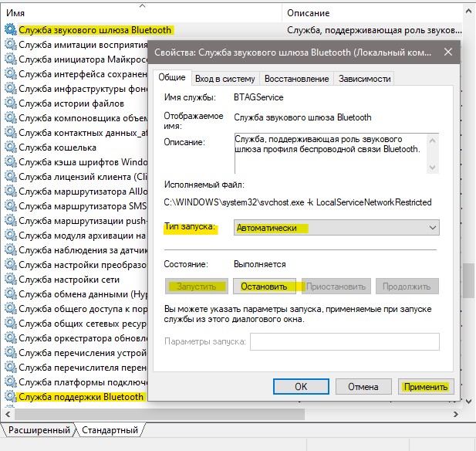Image resolution: width=476 pixels, height=451 pixels.
Task: Click the vertical scrollbar thumb
Action: tap(469, 280)
